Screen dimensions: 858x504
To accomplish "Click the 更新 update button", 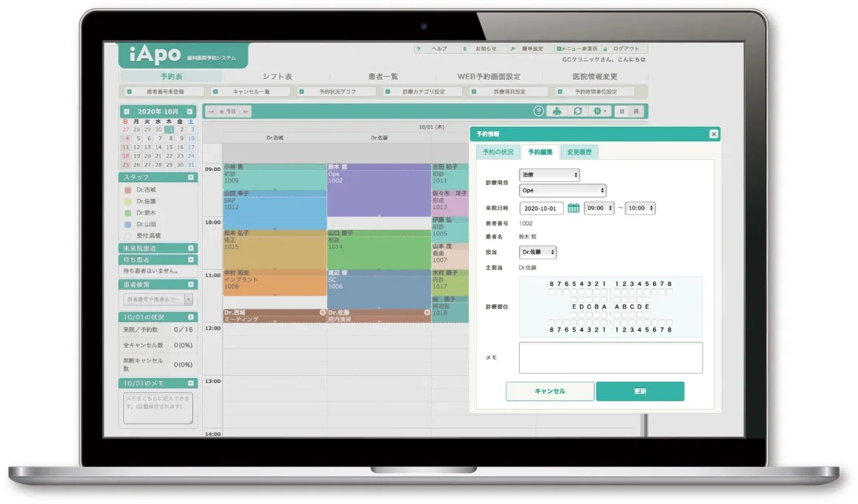I will coord(640,391).
